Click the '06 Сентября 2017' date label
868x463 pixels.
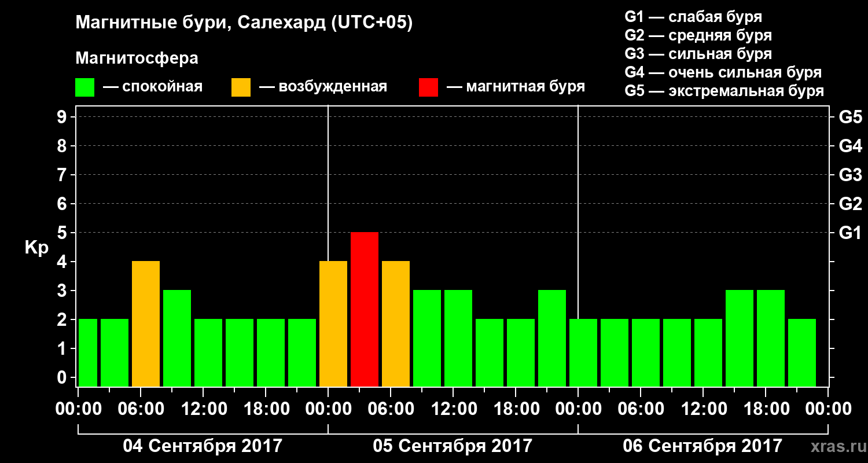pyautogui.click(x=703, y=446)
